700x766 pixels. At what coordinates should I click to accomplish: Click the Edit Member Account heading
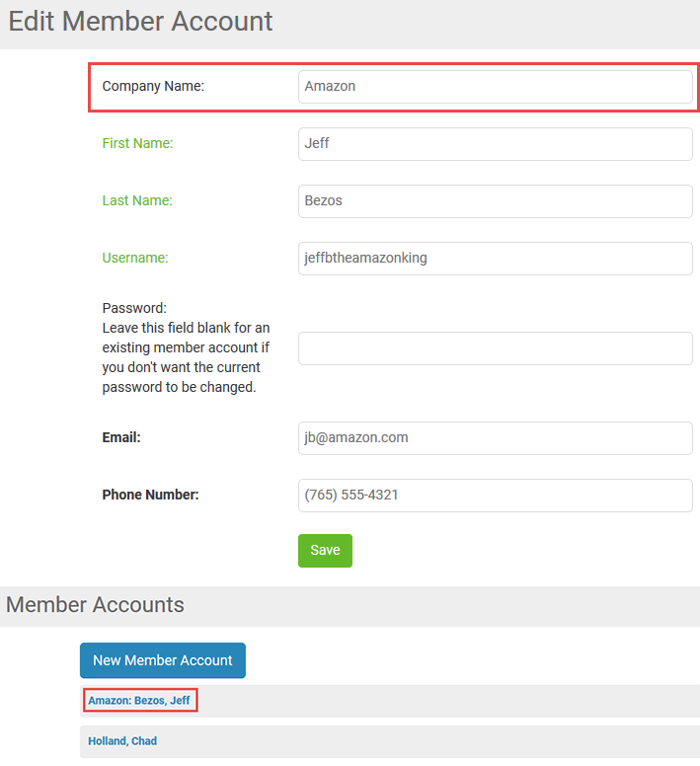pyautogui.click(x=140, y=22)
